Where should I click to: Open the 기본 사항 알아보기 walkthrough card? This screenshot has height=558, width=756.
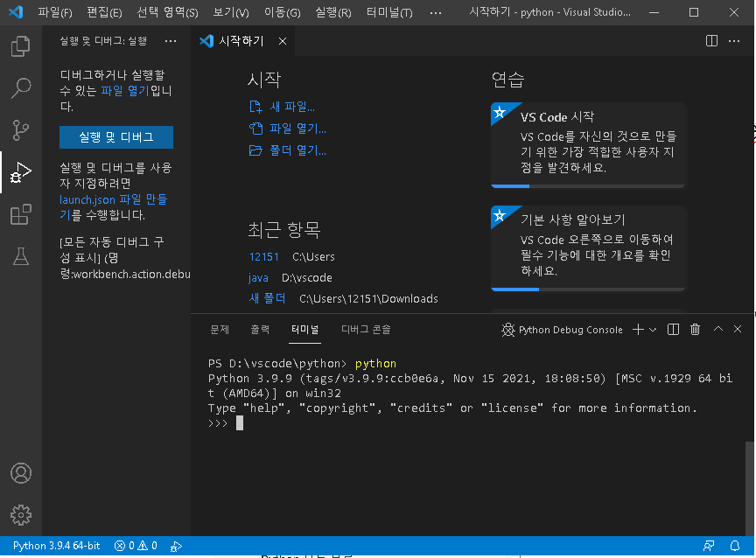click(588, 248)
